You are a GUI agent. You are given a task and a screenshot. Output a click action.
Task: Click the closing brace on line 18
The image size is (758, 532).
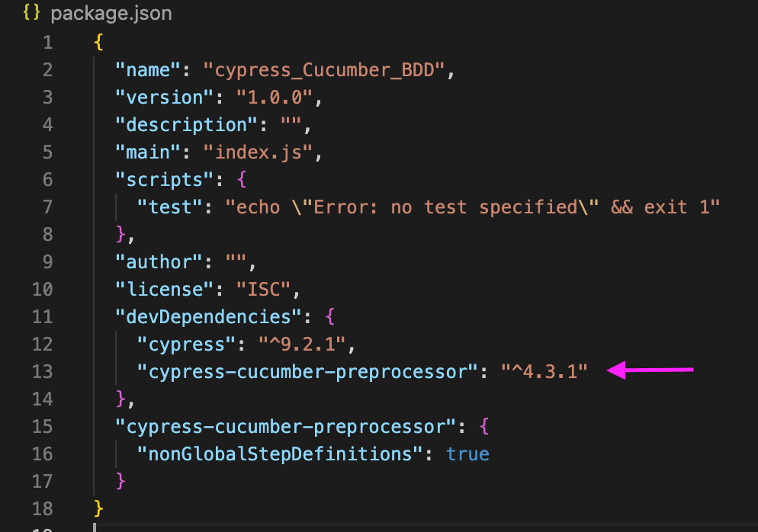pyautogui.click(x=98, y=508)
